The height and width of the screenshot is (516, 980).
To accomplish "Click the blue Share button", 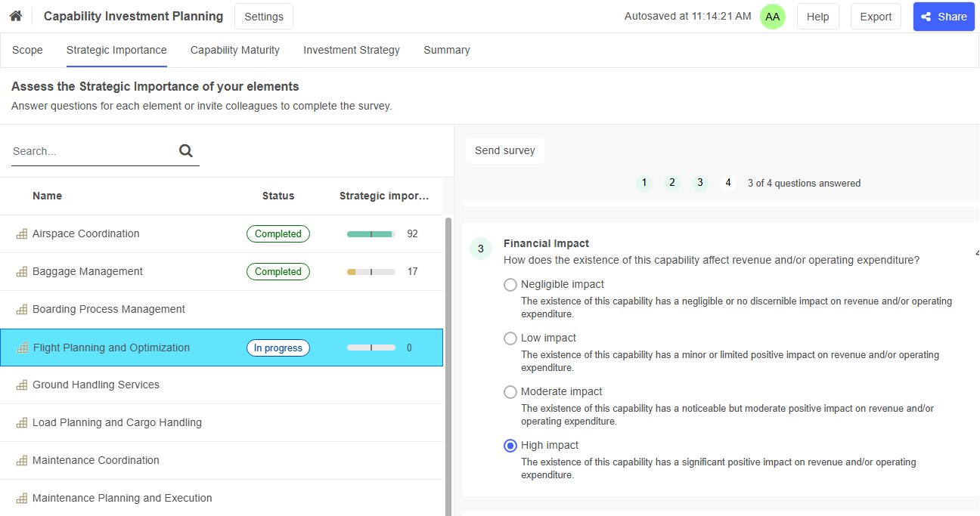I will (943, 17).
